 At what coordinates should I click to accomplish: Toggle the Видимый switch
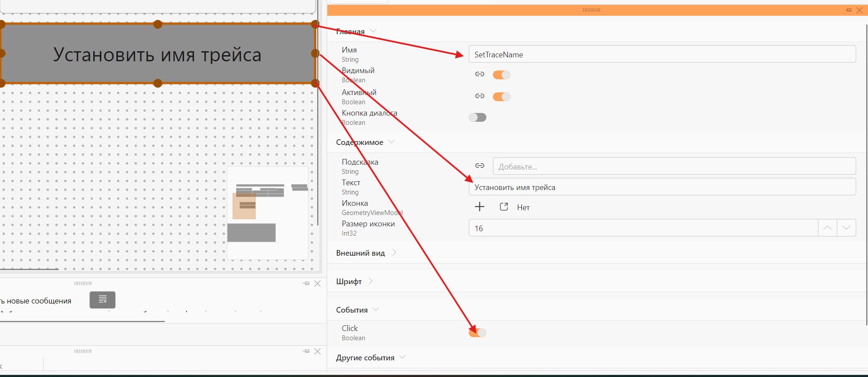pyautogui.click(x=502, y=75)
